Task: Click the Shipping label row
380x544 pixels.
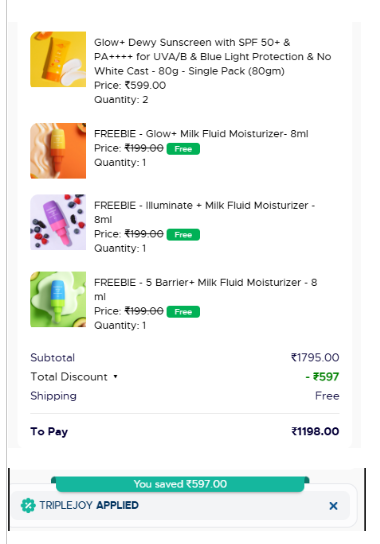Action: pos(185,396)
